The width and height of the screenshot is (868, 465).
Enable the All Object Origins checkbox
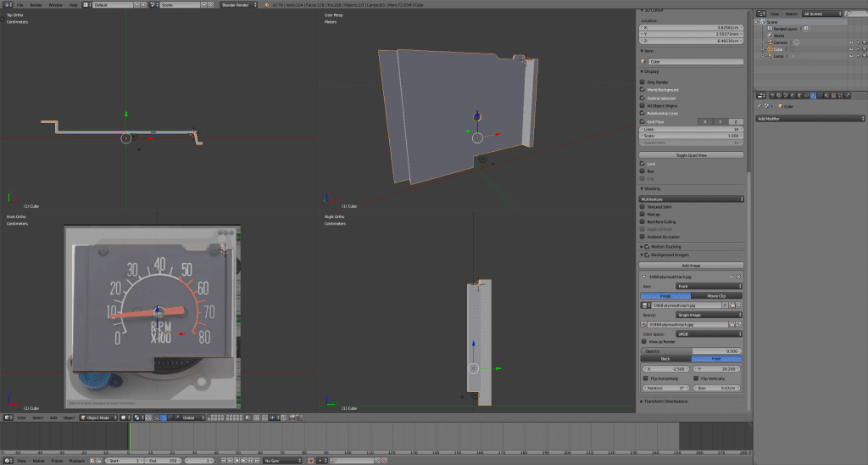(643, 105)
